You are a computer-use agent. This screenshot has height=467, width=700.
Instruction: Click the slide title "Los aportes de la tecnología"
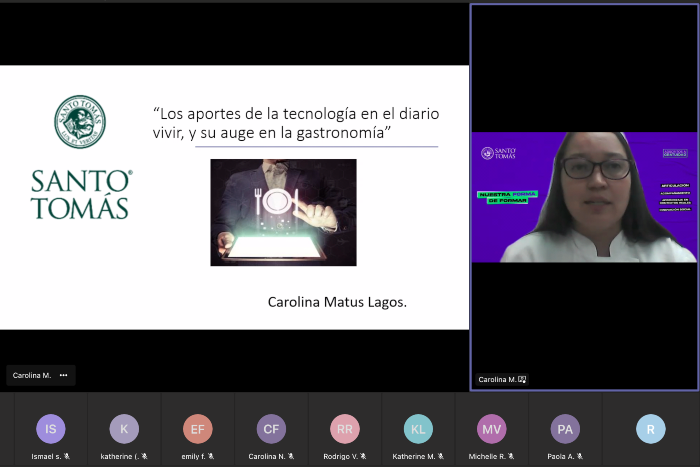(296, 123)
